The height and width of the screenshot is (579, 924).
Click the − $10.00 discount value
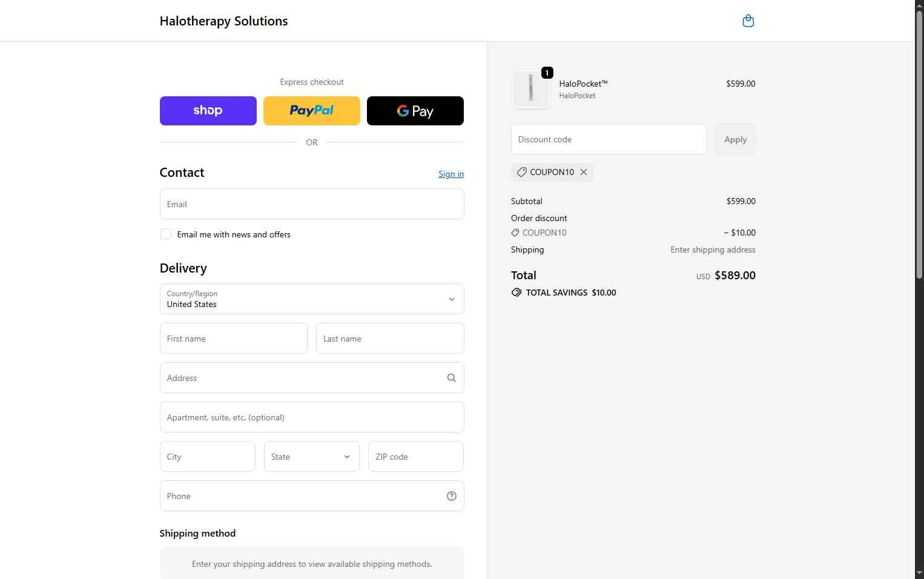coord(739,233)
